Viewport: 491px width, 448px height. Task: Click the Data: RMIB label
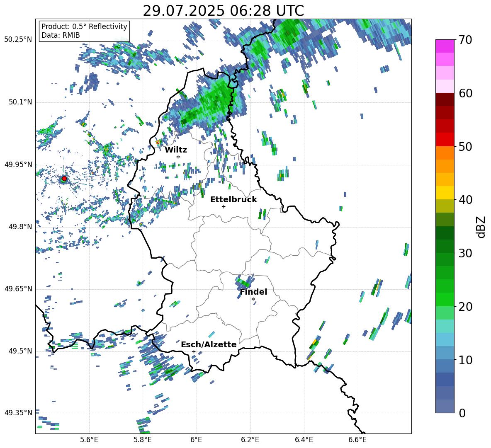point(61,35)
